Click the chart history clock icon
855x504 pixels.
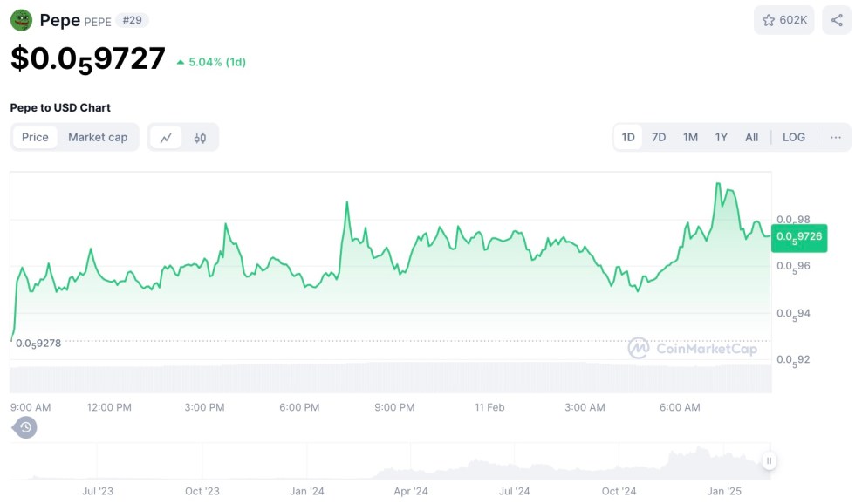click(25, 427)
